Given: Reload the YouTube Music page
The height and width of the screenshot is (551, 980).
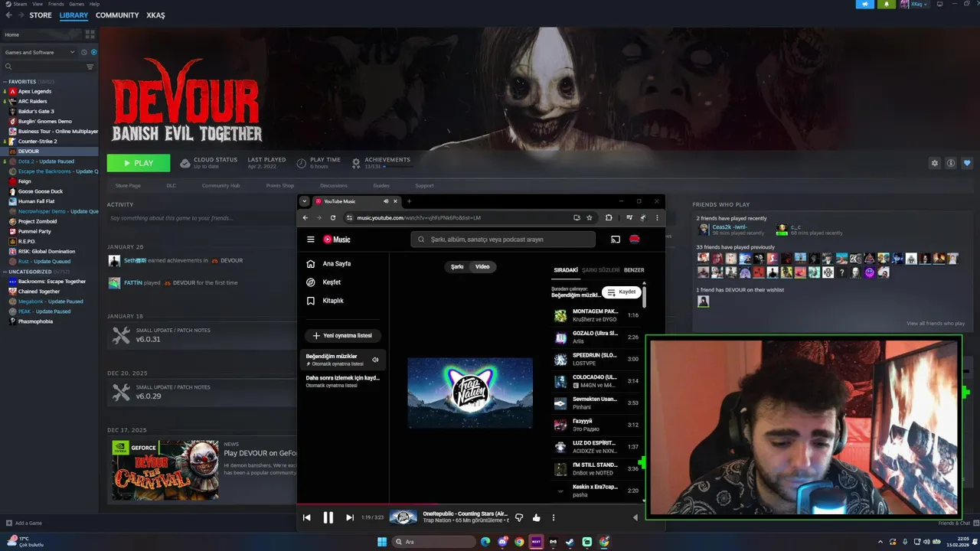Looking at the screenshot, I should pyautogui.click(x=332, y=217).
